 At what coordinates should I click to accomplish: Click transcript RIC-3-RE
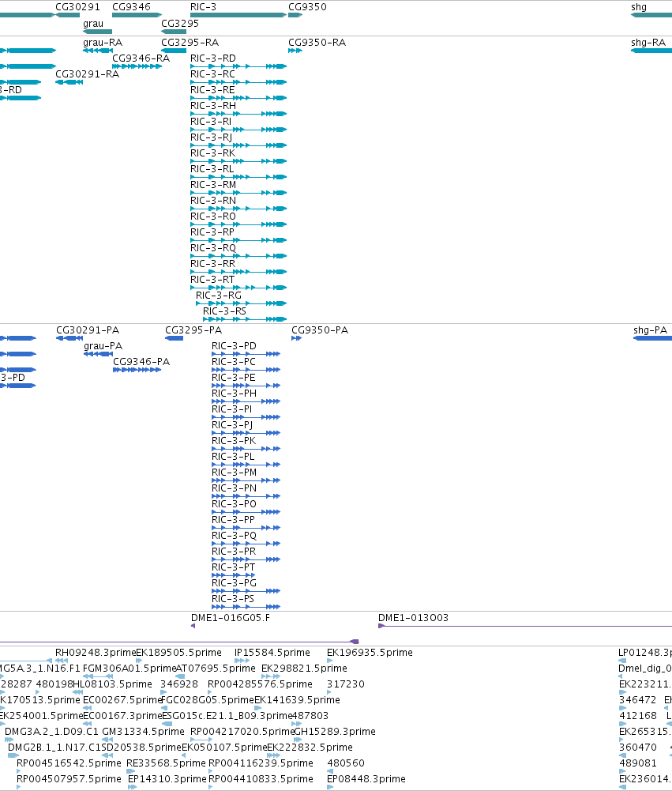tap(238, 98)
